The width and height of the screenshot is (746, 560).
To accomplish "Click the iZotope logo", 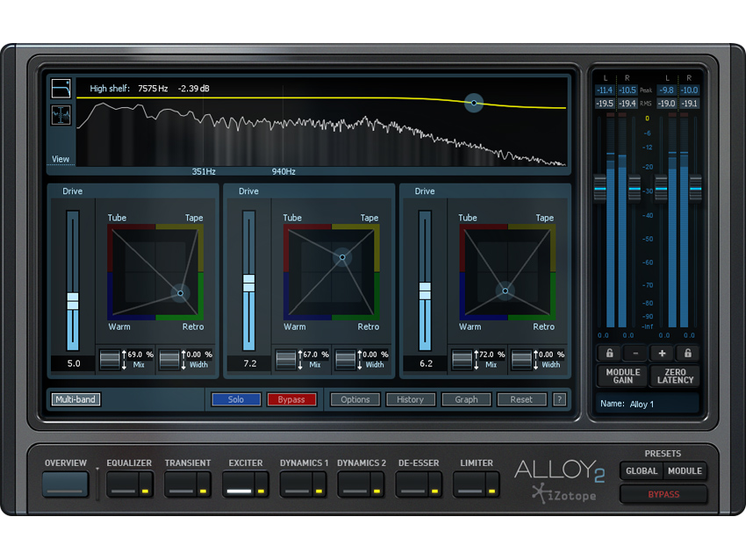I will pos(564,494).
